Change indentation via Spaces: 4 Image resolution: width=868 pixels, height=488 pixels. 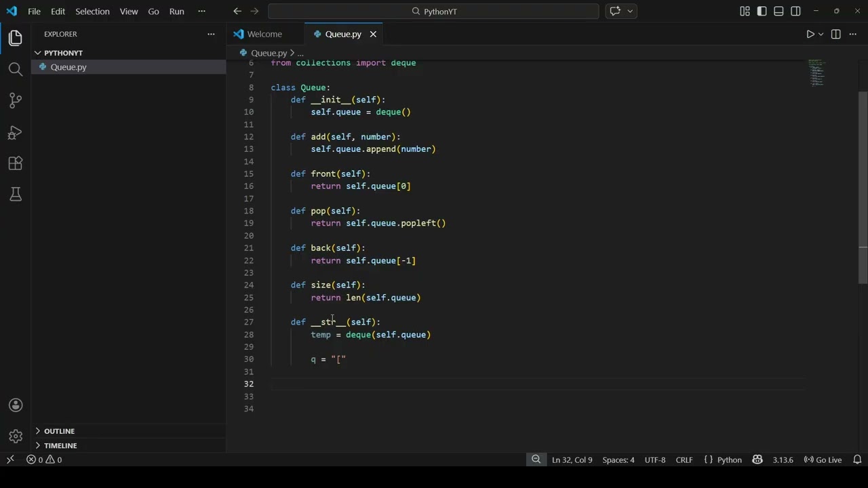(x=618, y=460)
